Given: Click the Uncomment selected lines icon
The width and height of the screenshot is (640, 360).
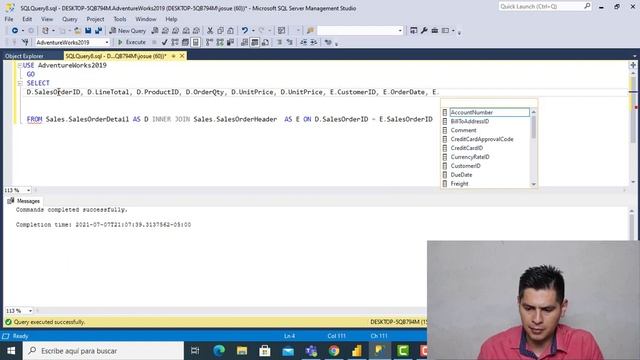Looking at the screenshot, I should tap(290, 42).
